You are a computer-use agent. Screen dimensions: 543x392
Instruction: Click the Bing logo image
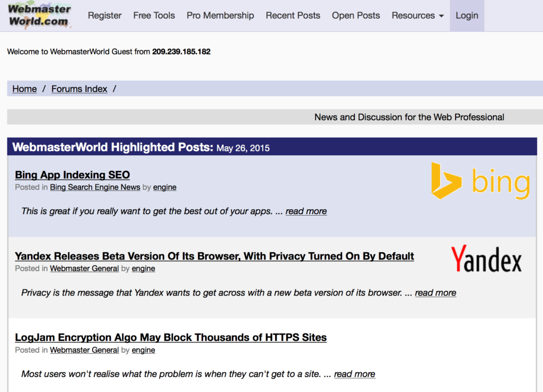480,181
